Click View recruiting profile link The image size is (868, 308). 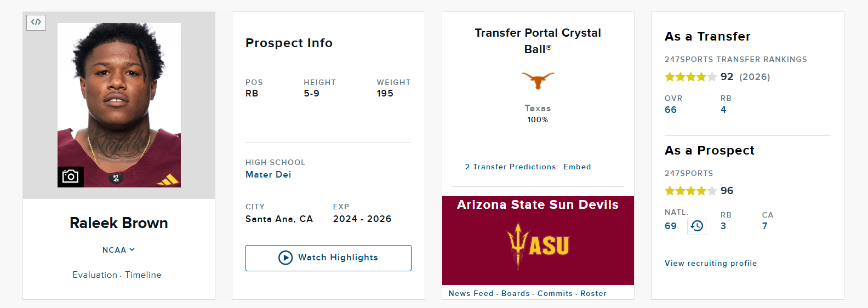(710, 264)
